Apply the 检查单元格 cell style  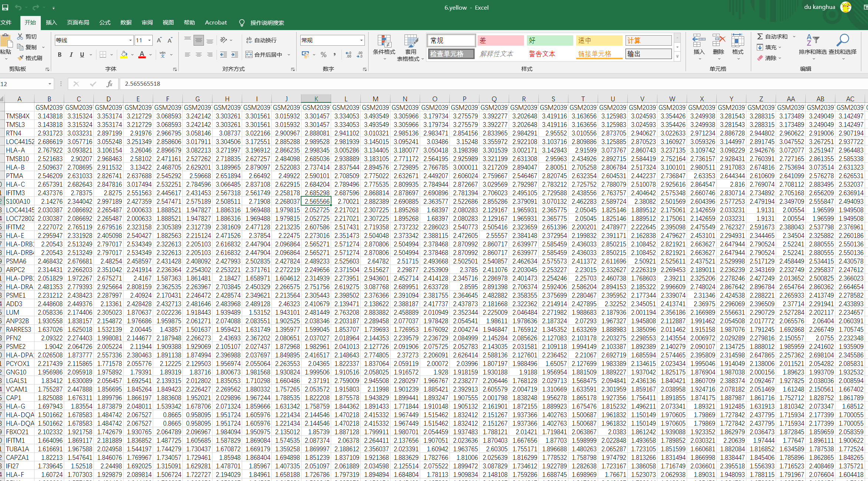(450, 54)
